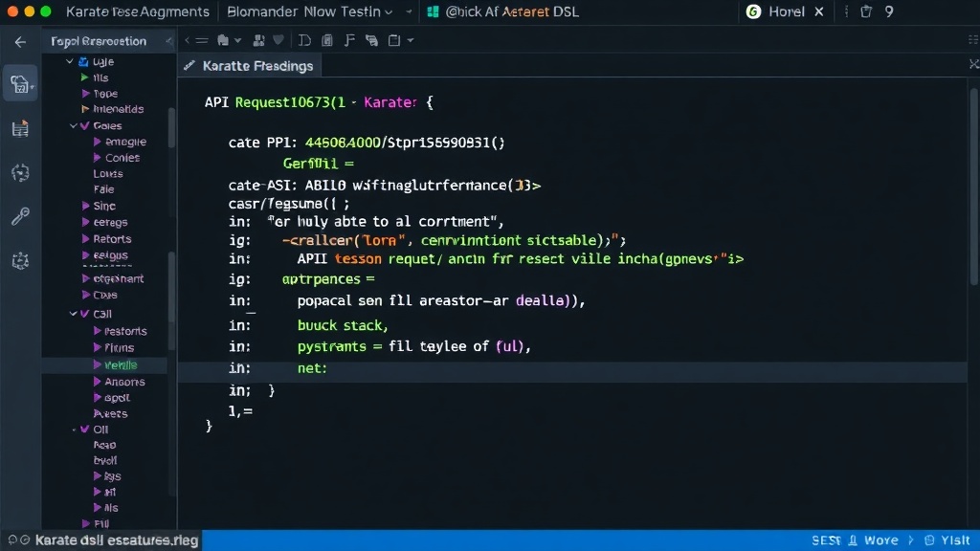Click the folder icon in editor toolbar
This screenshot has height=551, width=980.
click(x=222, y=40)
